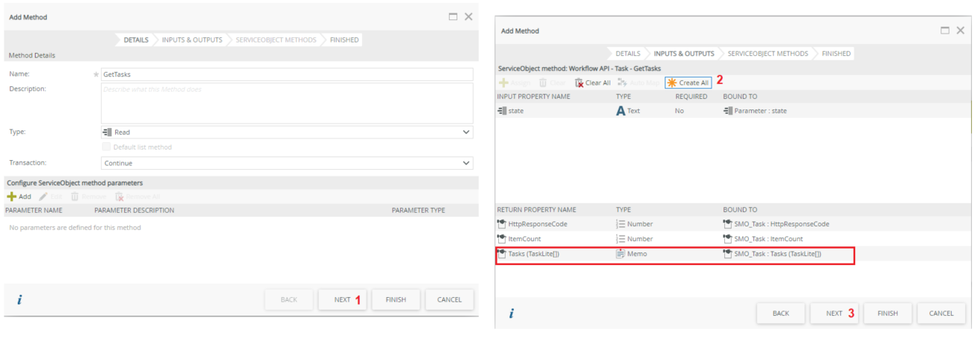The width and height of the screenshot is (980, 338).
Task: Go to ServiceObject Methods step in right dialog
Action: [767, 54]
